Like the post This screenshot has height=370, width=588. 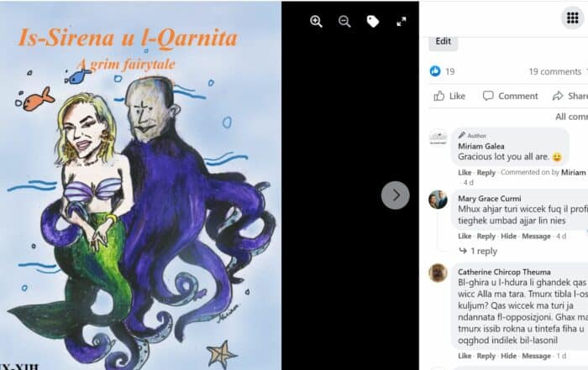(x=449, y=96)
